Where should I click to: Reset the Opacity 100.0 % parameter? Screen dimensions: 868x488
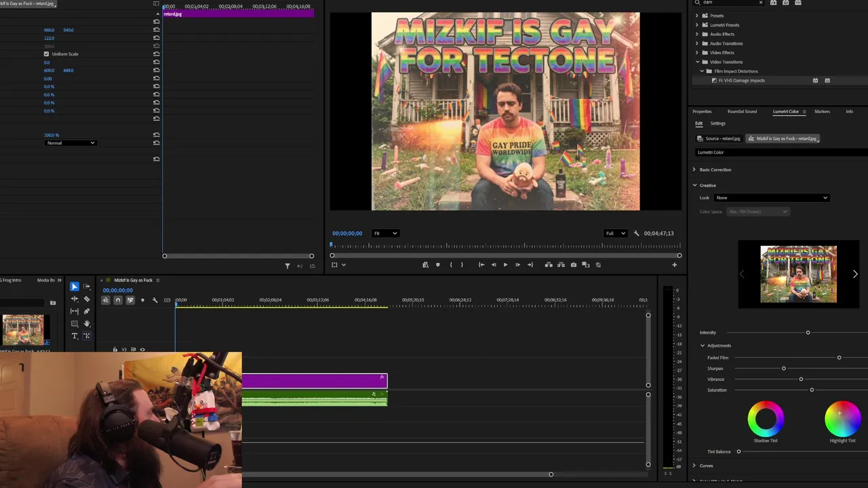(x=157, y=135)
